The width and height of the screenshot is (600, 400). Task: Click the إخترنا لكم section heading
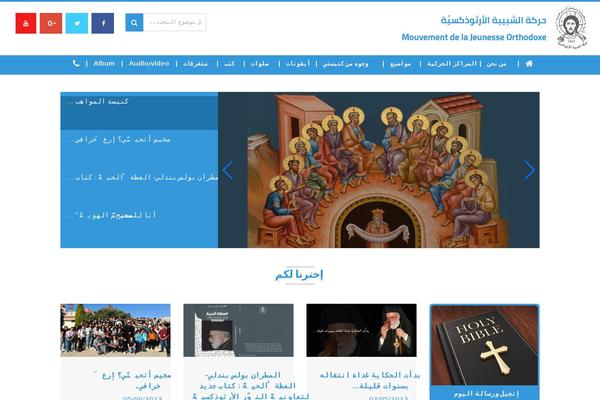[299, 274]
